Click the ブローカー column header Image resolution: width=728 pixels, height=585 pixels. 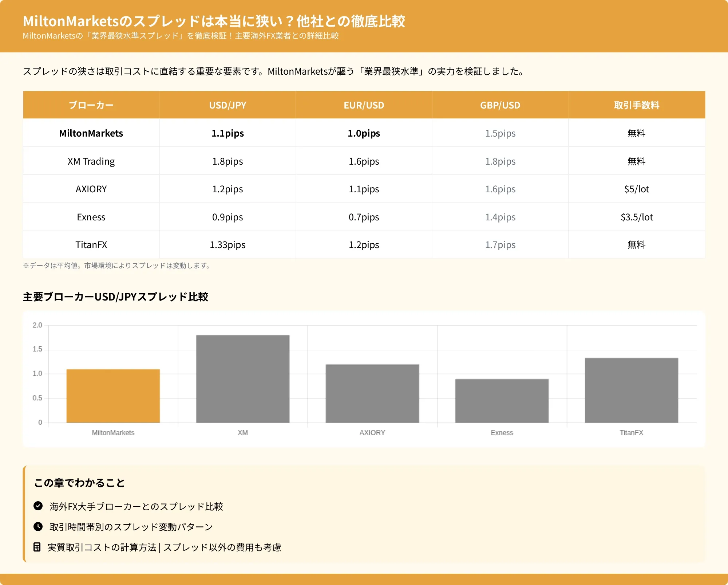[x=91, y=105]
